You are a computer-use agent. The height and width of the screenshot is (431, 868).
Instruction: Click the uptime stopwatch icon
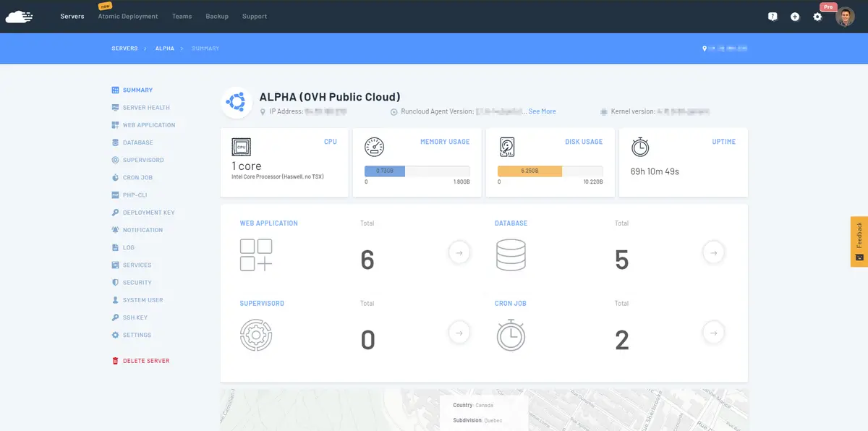pyautogui.click(x=640, y=147)
